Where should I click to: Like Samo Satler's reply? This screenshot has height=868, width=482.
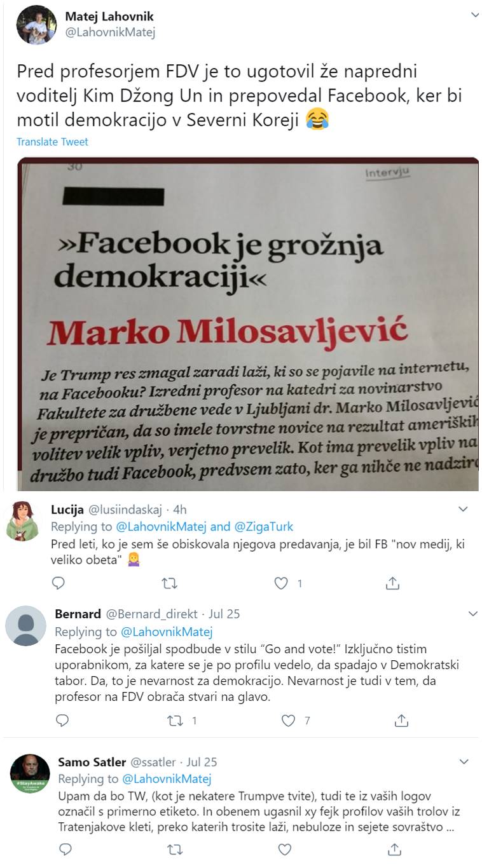click(x=286, y=849)
